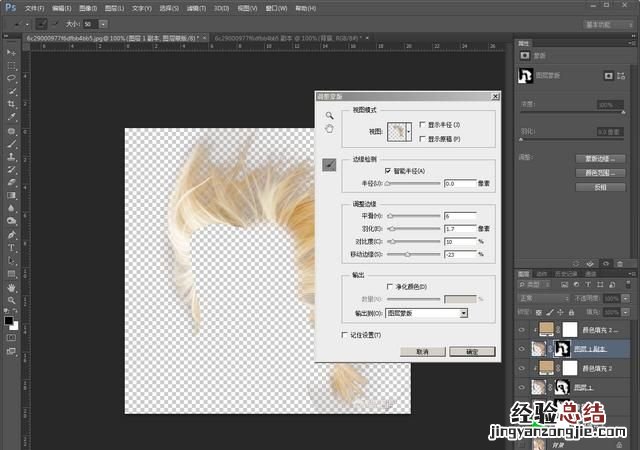Select the Brush tool in toolbox
Viewport: 640px width, 450px height.
pyautogui.click(x=11, y=144)
